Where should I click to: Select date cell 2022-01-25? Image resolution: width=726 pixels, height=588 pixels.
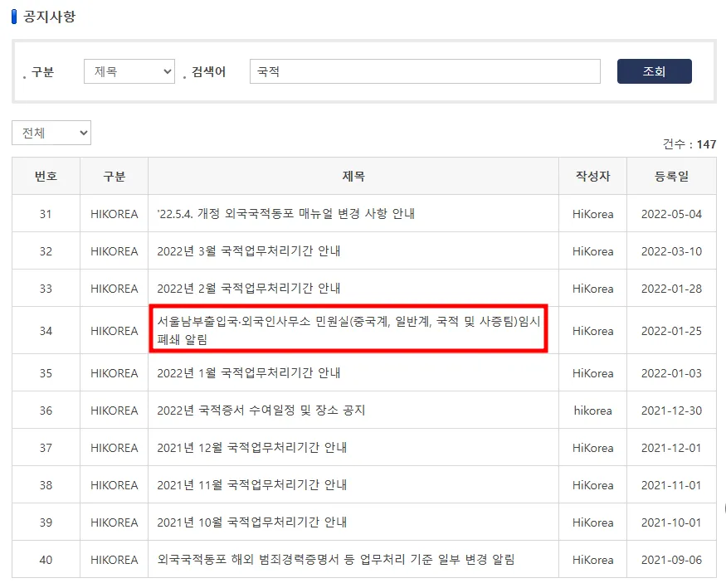click(671, 331)
